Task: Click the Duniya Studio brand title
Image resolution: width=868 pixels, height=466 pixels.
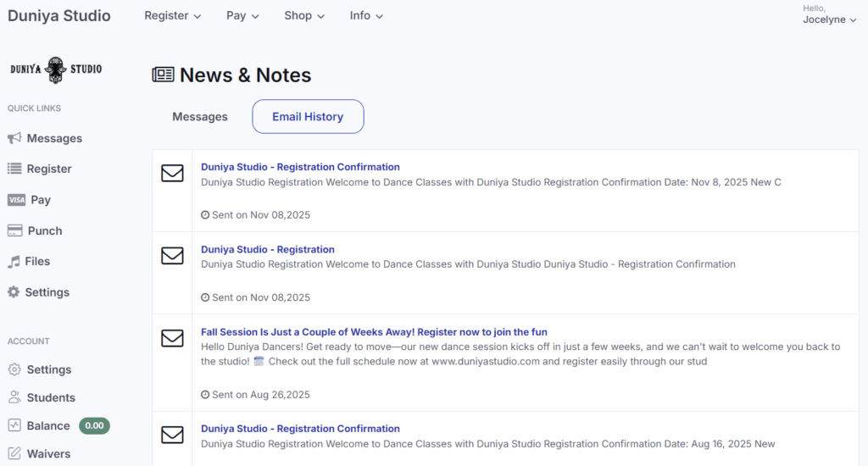Action: coord(59,15)
